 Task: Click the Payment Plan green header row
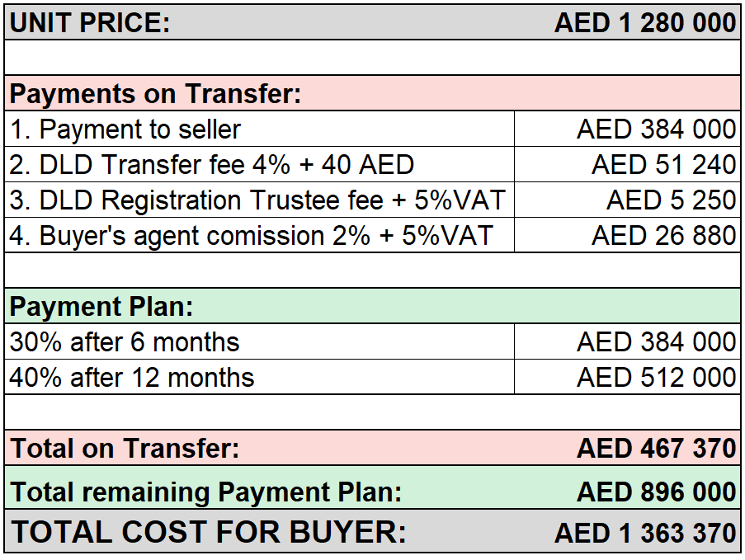pyautogui.click(x=373, y=306)
